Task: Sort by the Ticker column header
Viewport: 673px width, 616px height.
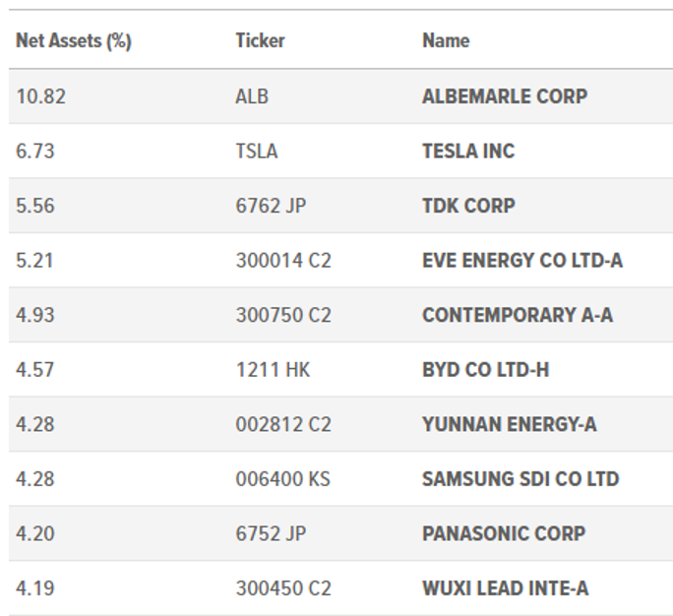Action: pyautogui.click(x=260, y=41)
